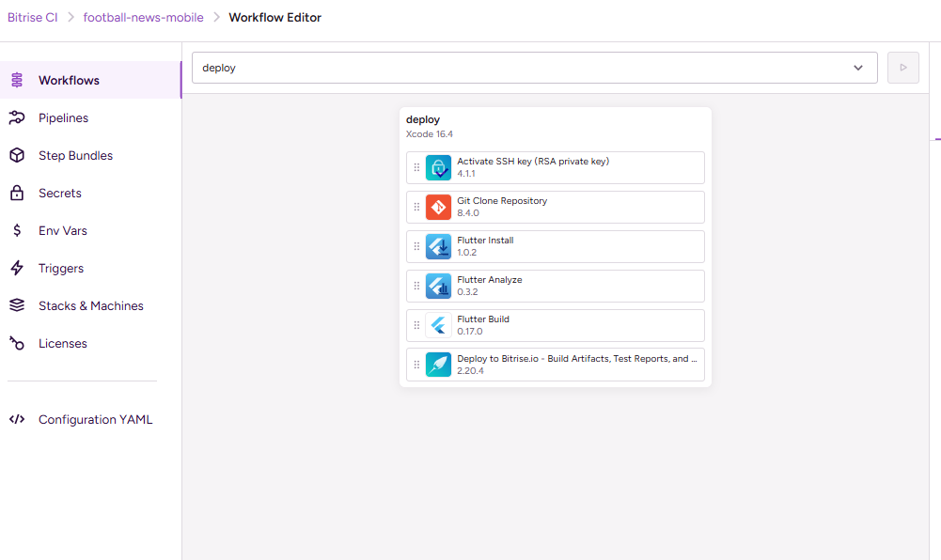The image size is (941, 560).
Task: Select the Licenses sidebar item
Action: pyautogui.click(x=62, y=344)
